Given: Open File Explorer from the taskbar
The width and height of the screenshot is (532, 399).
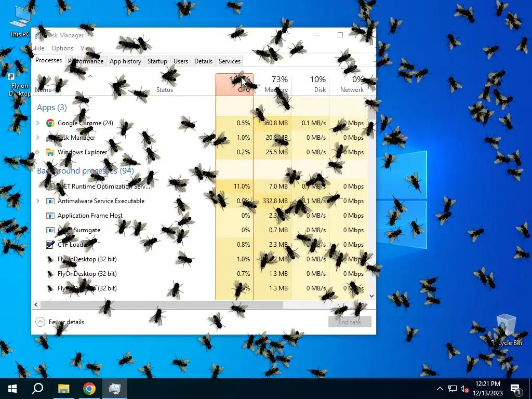Looking at the screenshot, I should pos(63,389).
